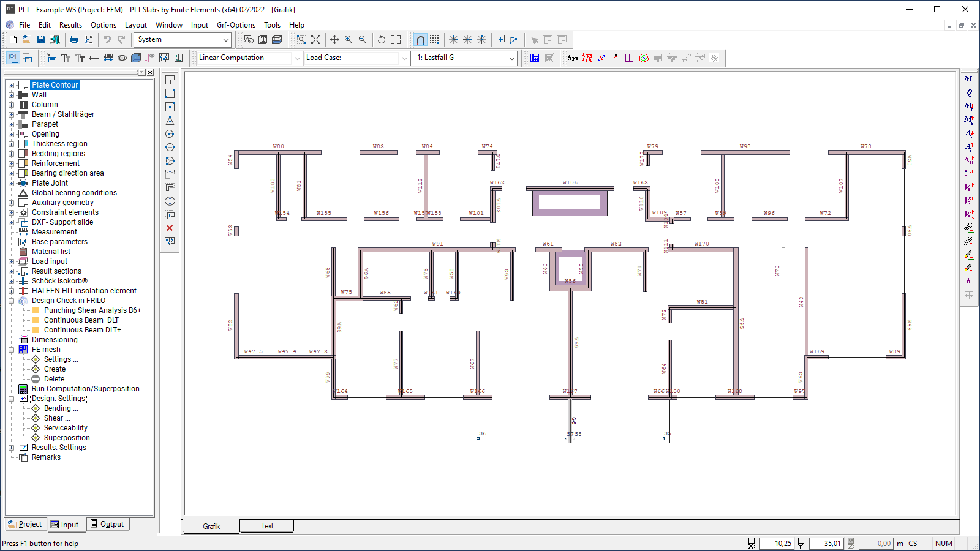Click the undo arrow icon
The width and height of the screenshot is (980, 551).
pyautogui.click(x=107, y=39)
